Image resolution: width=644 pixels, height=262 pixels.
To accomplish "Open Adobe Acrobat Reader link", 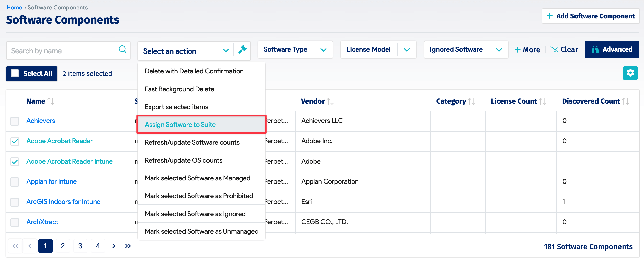I will click(x=59, y=141).
